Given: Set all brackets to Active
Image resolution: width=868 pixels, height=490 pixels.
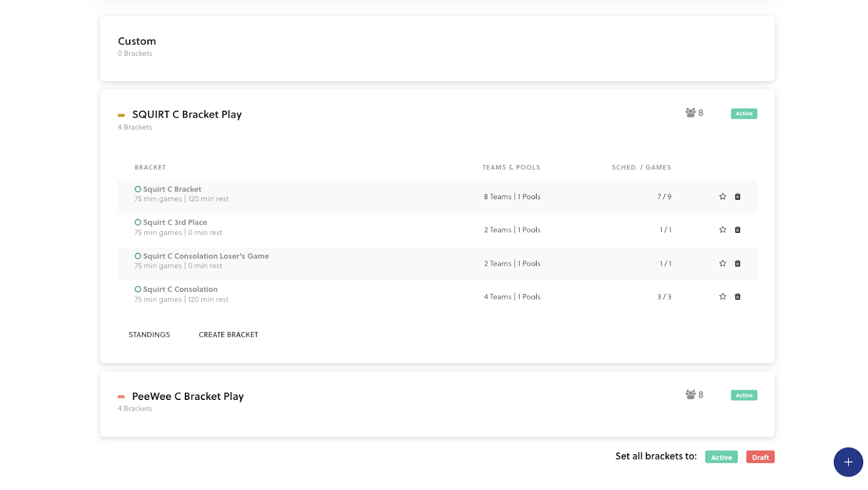Looking at the screenshot, I should pyautogui.click(x=721, y=457).
